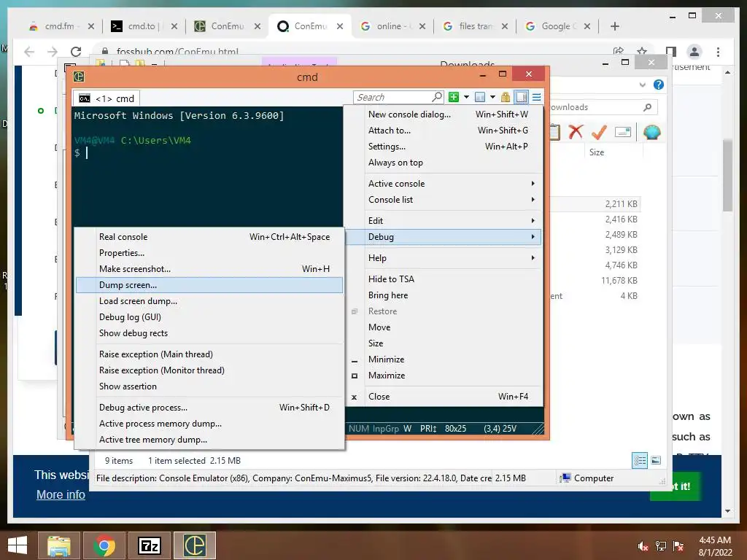
Task: Bookmark this page with the star icon
Action: tap(642, 51)
